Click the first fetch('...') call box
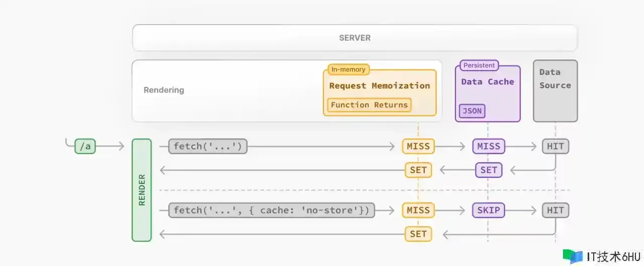 (207, 146)
